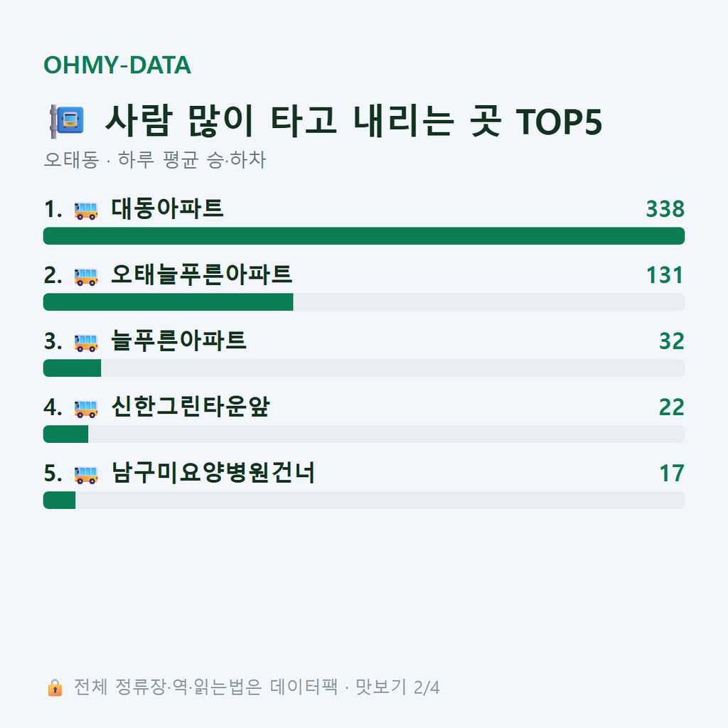Viewport: 728px width, 728px height.
Task: Click the 131 value for rank 2
Action: click(x=665, y=275)
